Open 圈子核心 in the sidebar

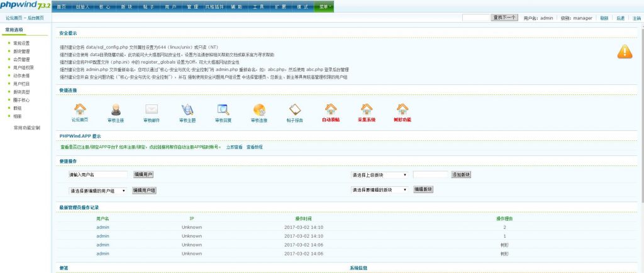click(21, 100)
